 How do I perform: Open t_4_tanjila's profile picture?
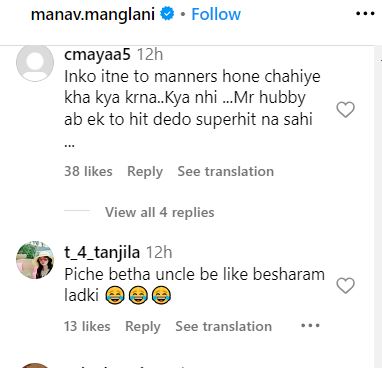[x=35, y=260]
